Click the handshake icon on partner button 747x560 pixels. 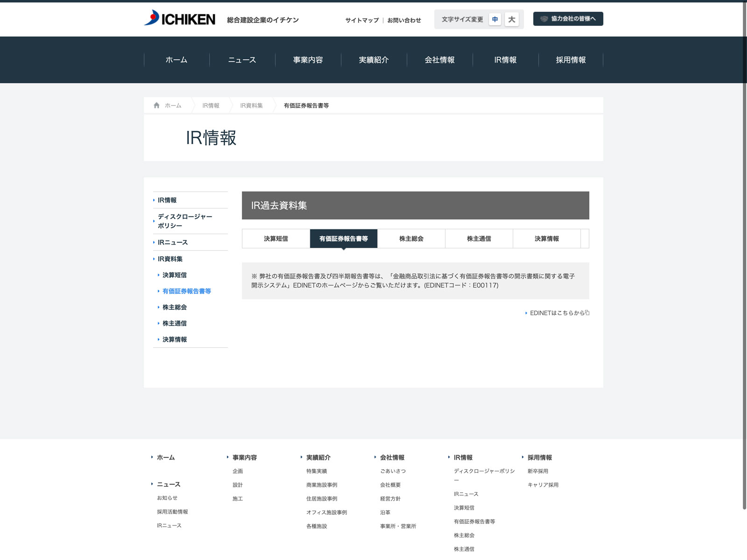(x=544, y=19)
